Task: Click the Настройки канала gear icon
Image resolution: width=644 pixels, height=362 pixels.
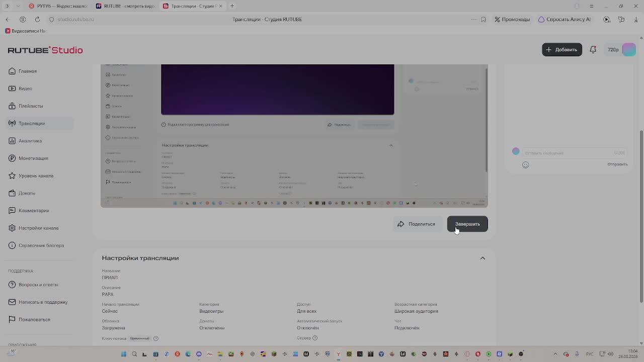Action: (x=13, y=228)
